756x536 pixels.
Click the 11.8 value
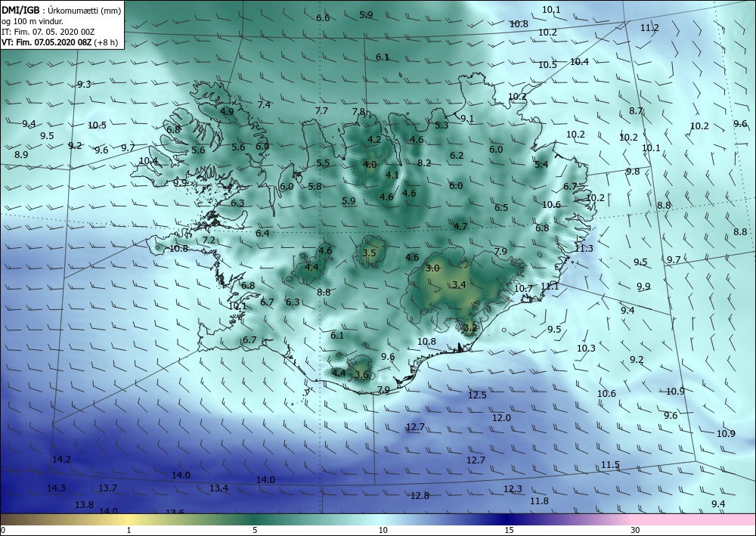(x=539, y=500)
